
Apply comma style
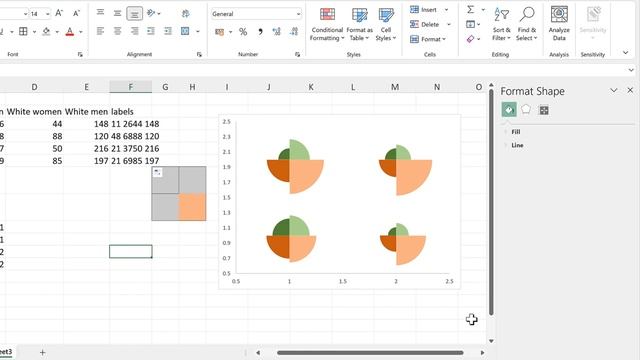tap(260, 32)
